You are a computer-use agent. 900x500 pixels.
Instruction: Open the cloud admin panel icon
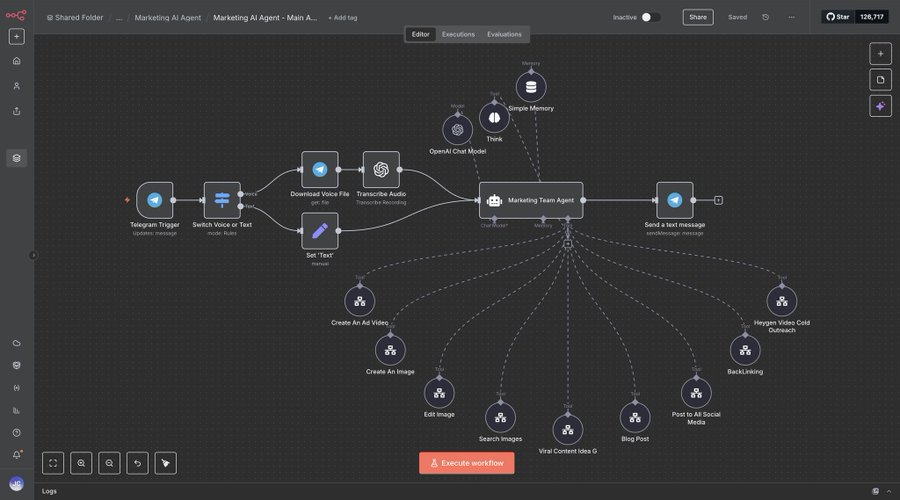click(x=17, y=343)
